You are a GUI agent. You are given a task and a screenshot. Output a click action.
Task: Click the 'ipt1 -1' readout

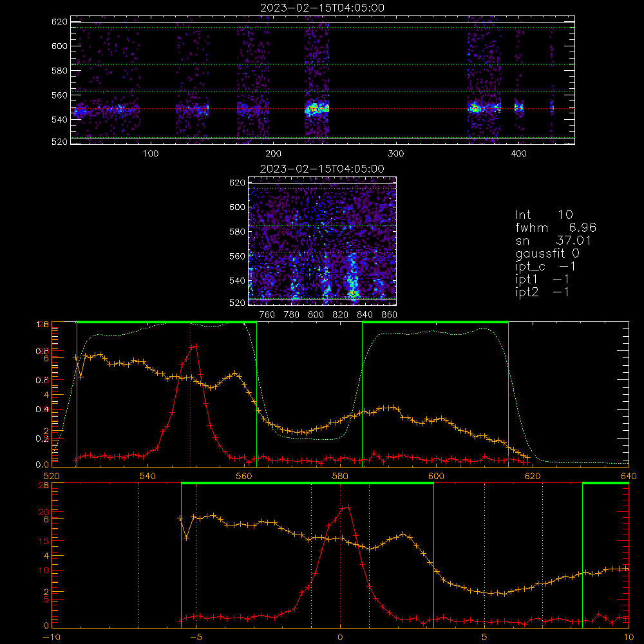542,279
